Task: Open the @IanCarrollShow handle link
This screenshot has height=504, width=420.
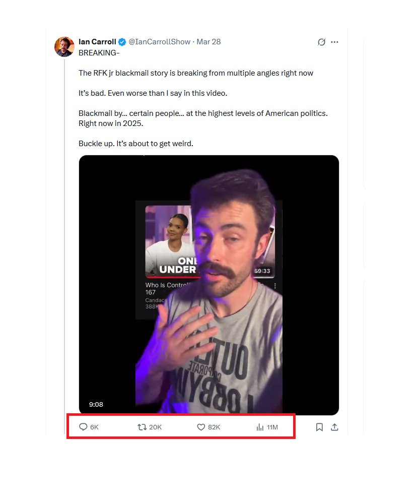Action: 160,42
